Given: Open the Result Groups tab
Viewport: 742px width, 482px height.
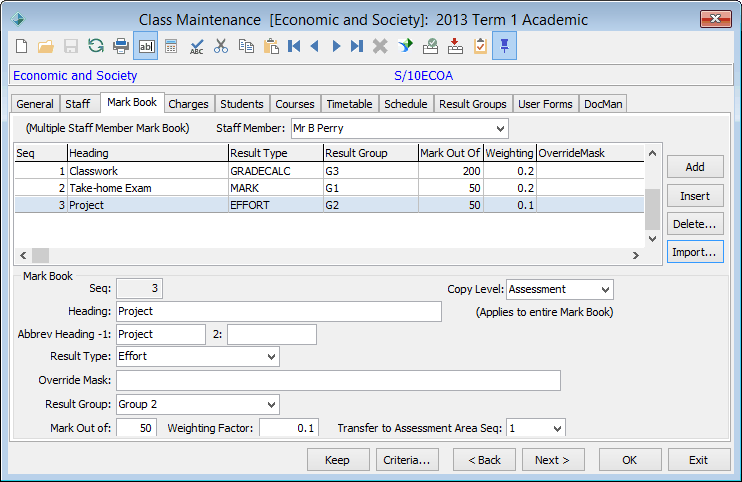Looking at the screenshot, I should [473, 104].
